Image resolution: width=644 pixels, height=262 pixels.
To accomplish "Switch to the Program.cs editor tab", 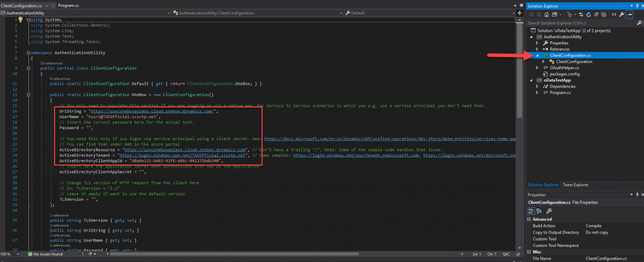I will (x=69, y=5).
